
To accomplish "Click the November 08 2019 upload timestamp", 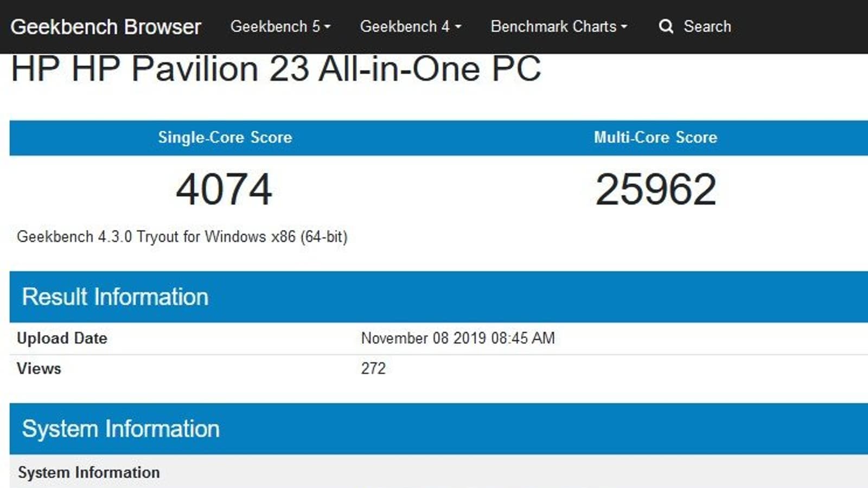I will [x=458, y=338].
